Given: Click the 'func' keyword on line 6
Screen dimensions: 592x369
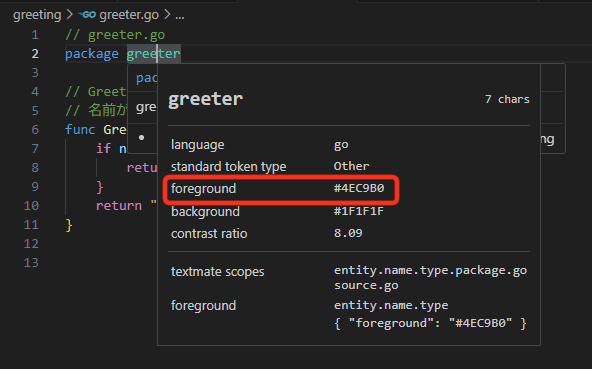Looking at the screenshot, I should (80, 130).
